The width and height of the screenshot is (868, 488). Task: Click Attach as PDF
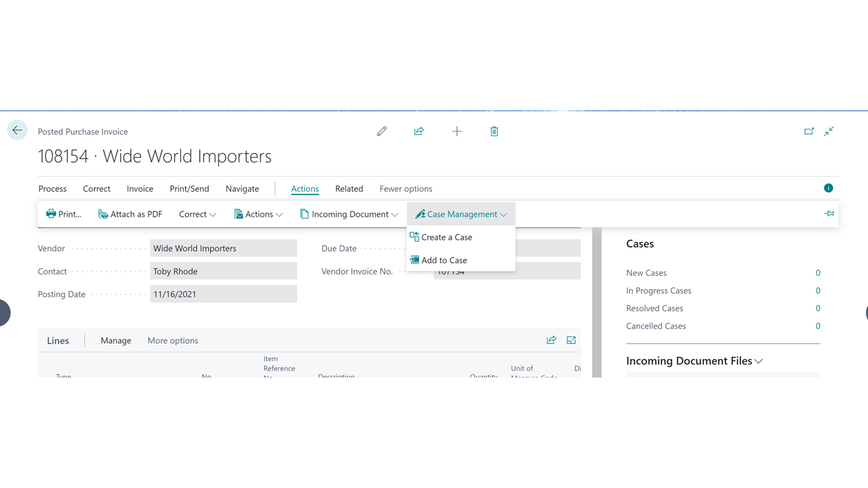pos(130,214)
